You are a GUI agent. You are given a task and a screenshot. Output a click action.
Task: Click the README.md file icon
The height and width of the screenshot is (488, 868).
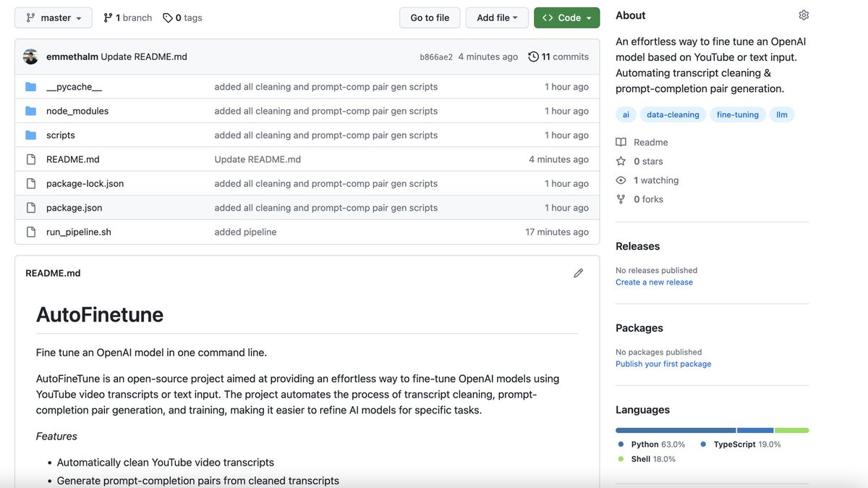pos(30,159)
